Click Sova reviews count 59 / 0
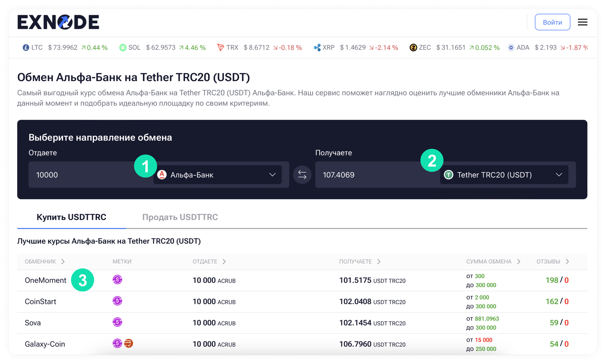Image resolution: width=606 pixels, height=364 pixels. (x=559, y=323)
